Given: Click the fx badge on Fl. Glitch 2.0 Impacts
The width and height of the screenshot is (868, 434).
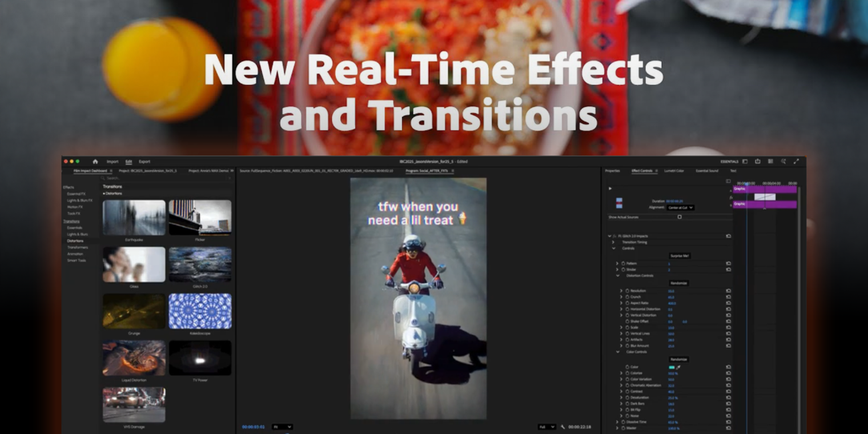Looking at the screenshot, I should coord(614,236).
